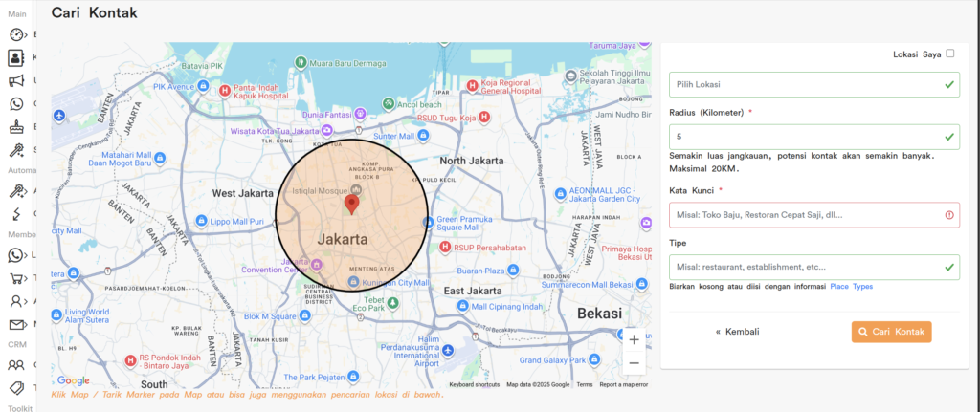Open the birthday cake icon in sidebar
The height and width of the screenshot is (412, 980).
point(16,126)
